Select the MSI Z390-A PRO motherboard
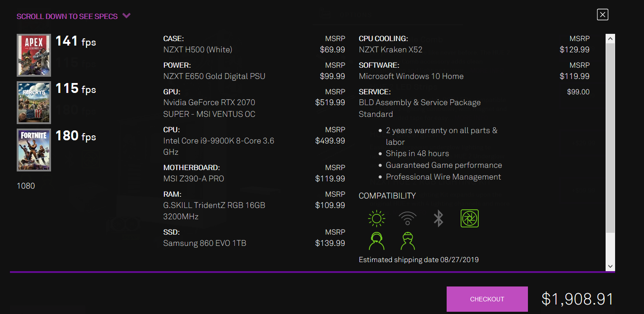This screenshot has height=314, width=644. (194, 179)
